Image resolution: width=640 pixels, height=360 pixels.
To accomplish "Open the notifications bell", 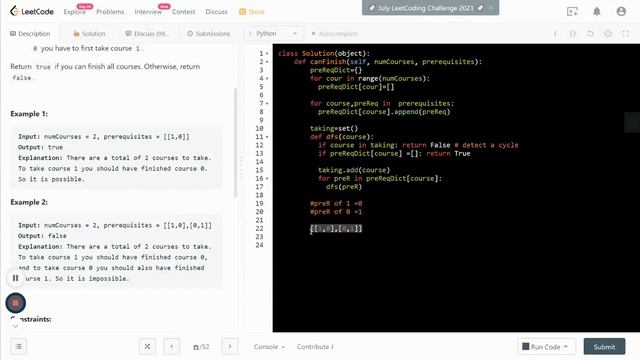I will click(x=597, y=11).
